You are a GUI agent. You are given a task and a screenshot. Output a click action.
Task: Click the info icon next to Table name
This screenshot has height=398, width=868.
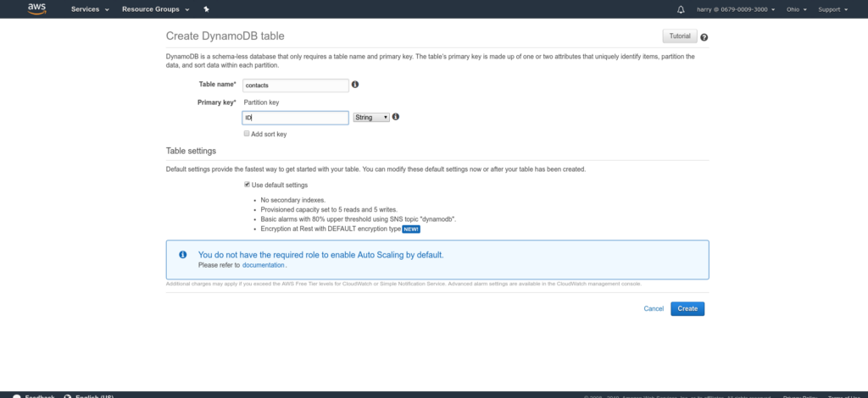[x=355, y=85]
